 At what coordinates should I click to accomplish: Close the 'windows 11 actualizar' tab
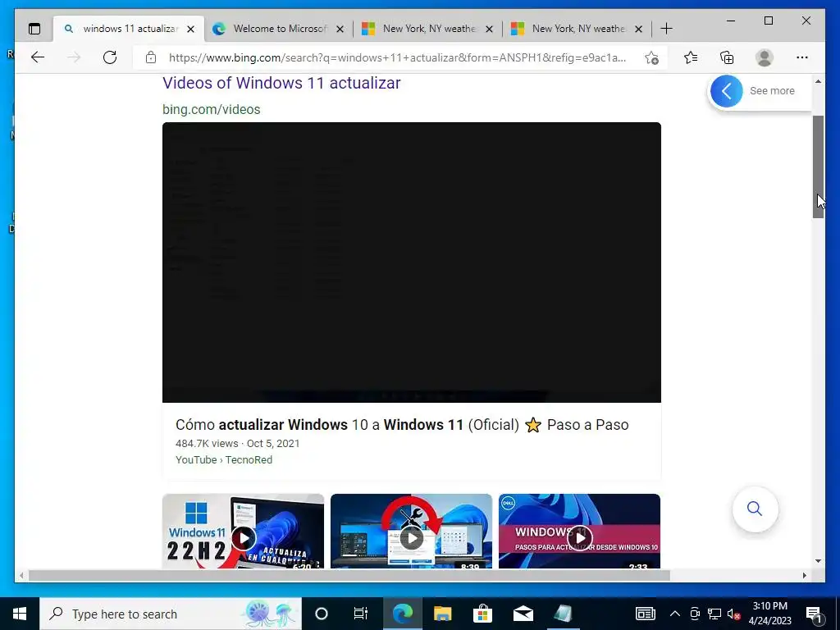(190, 29)
